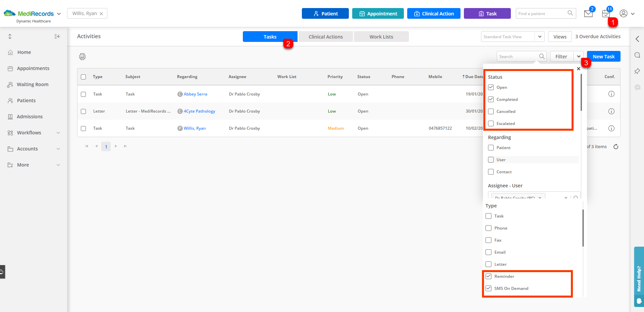Go to first page pagination icon
The image size is (644, 312).
(x=87, y=146)
